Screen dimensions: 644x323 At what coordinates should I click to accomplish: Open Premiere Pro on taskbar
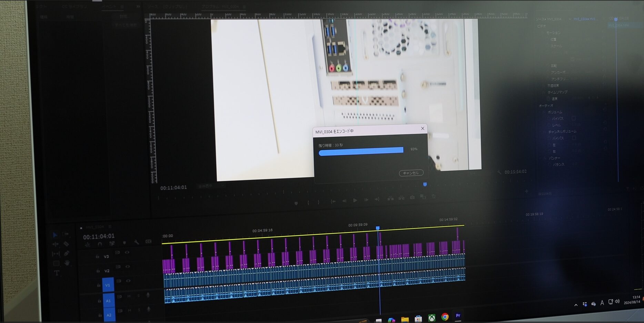click(x=458, y=316)
